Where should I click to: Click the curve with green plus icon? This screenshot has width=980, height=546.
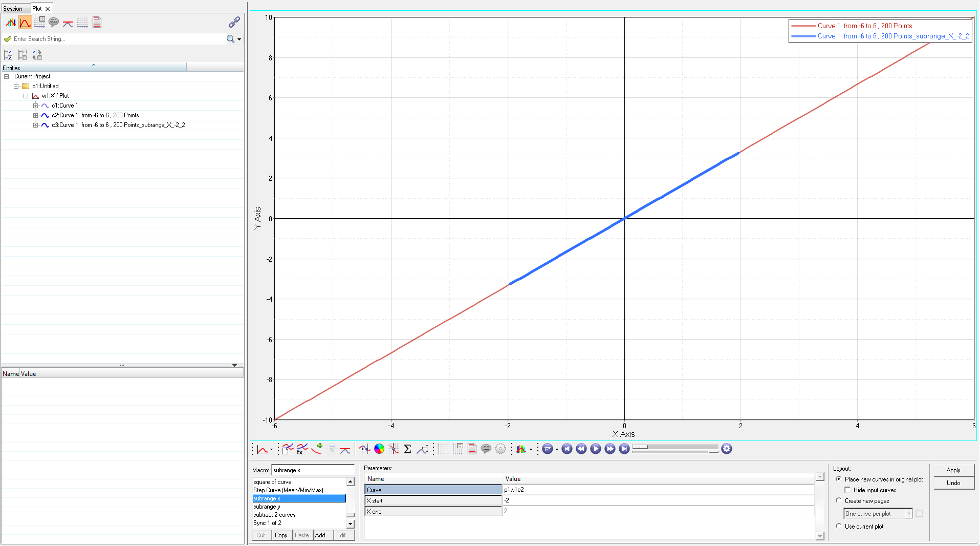pyautogui.click(x=317, y=449)
